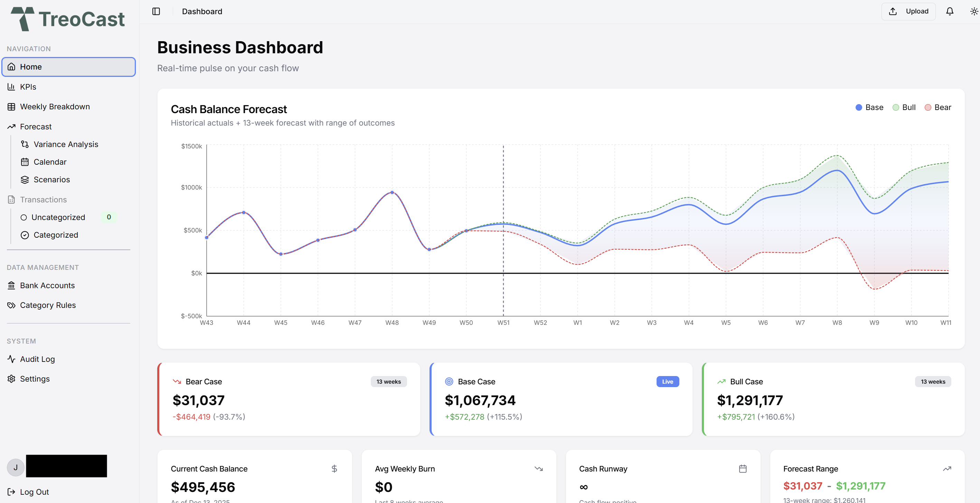This screenshot has width=980, height=503.
Task: Open Audit Log activity icon
Action: (11, 359)
